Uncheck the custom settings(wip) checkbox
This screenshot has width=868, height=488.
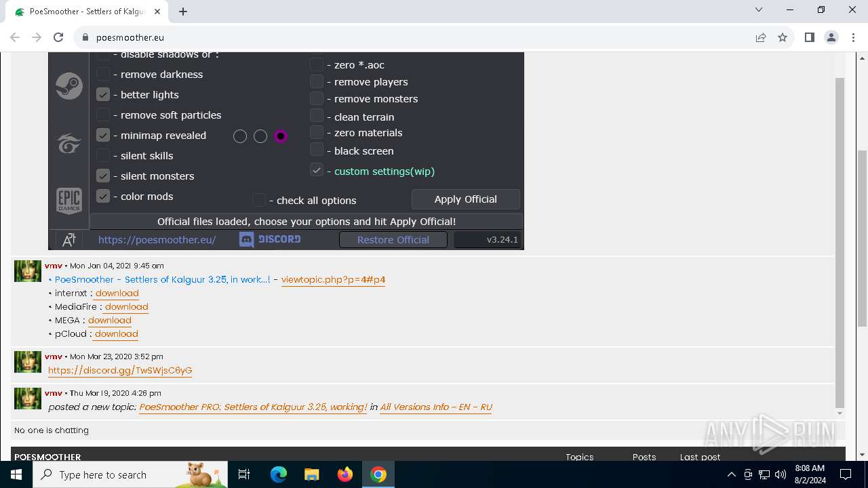pyautogui.click(x=317, y=170)
